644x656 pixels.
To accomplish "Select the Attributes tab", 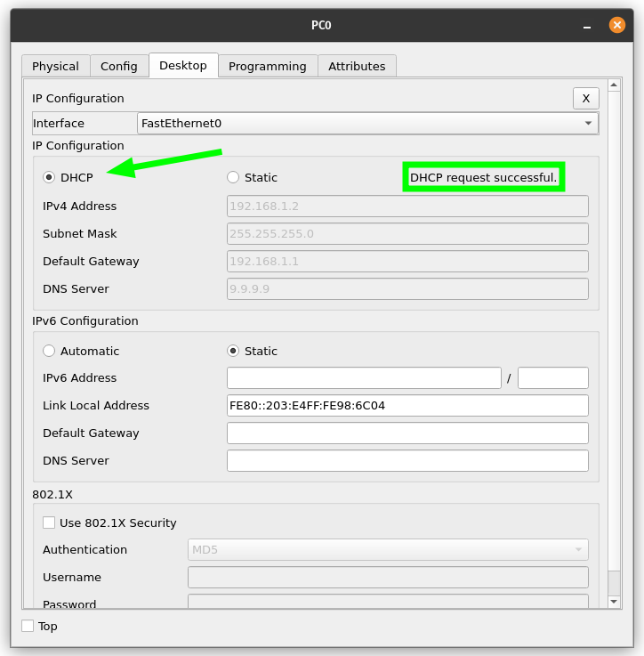I will [357, 67].
